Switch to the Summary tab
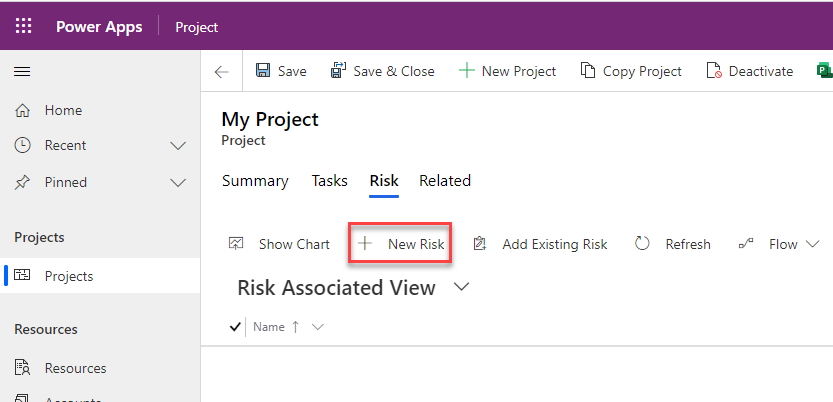 pyautogui.click(x=255, y=181)
